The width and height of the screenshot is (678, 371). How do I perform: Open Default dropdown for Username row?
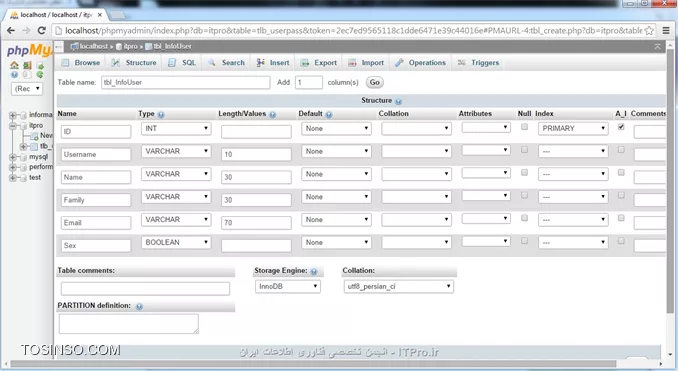[x=336, y=151]
